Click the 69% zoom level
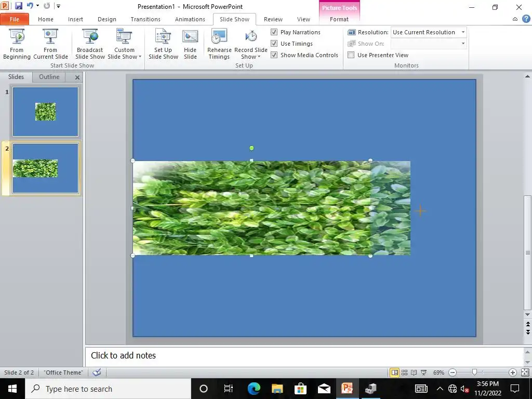This screenshot has height=399, width=532. 438,373
